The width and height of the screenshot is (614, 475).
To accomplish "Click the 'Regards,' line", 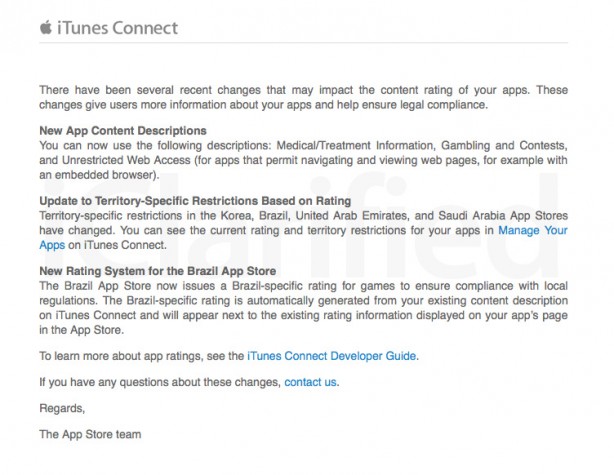I will pos(62,408).
